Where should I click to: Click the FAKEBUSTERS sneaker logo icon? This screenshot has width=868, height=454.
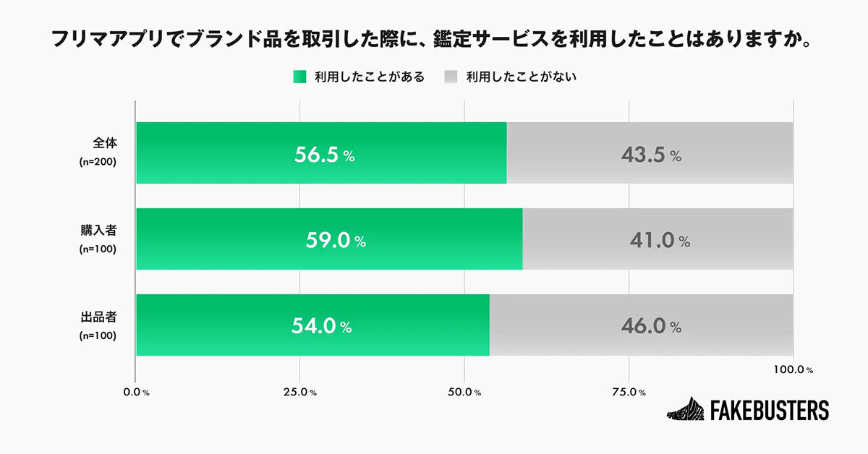point(685,409)
